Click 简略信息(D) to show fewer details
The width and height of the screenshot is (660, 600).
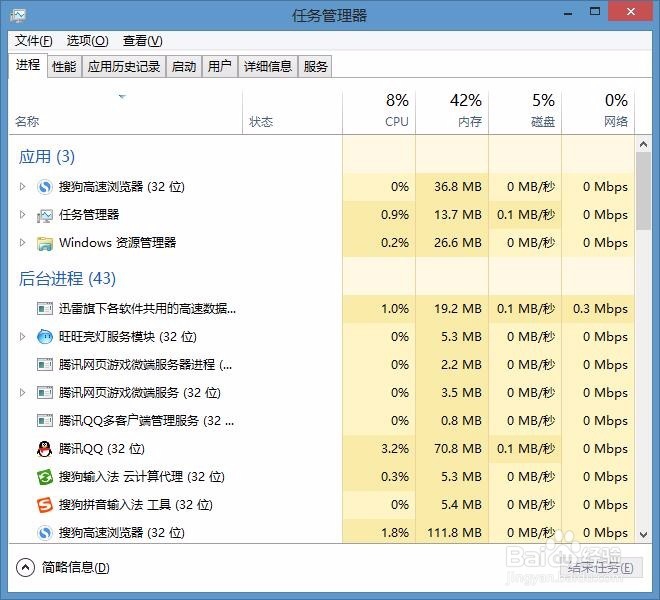pyautogui.click(x=75, y=568)
